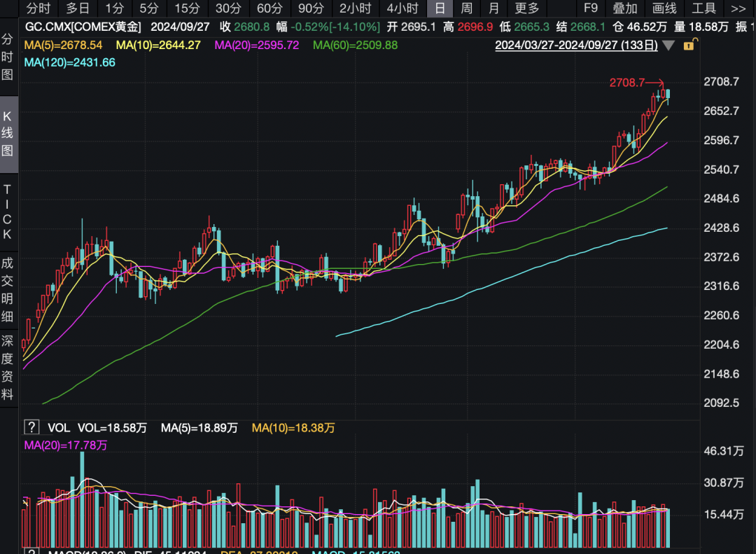Switch to the 周 weekly period
The height and width of the screenshot is (554, 756).
point(466,8)
